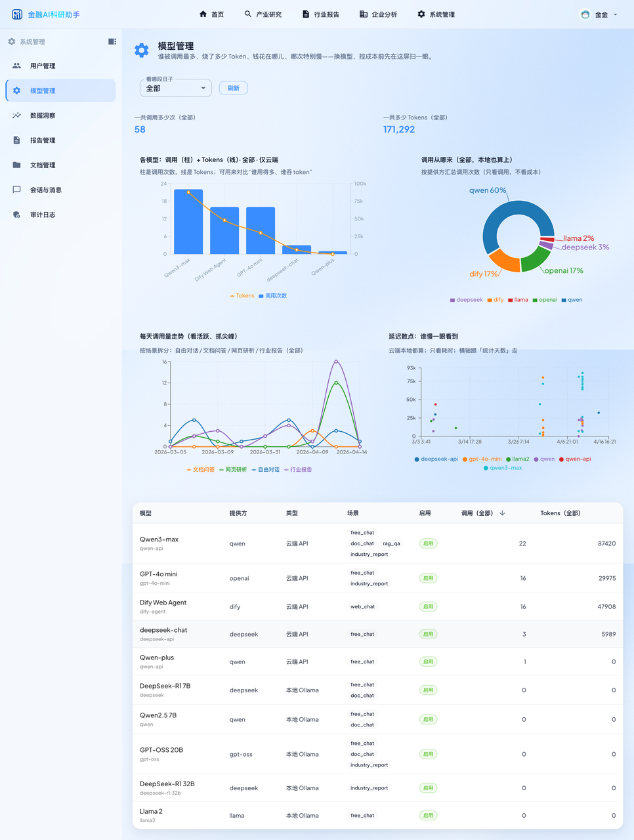Open 首页 in the top navigation
This screenshot has width=634, height=840.
coord(211,14)
